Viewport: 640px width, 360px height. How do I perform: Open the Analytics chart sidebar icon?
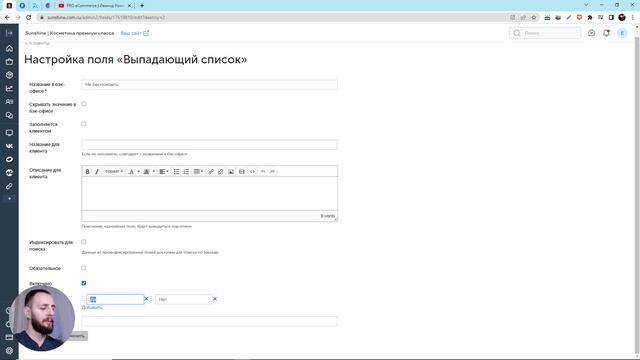point(9,89)
